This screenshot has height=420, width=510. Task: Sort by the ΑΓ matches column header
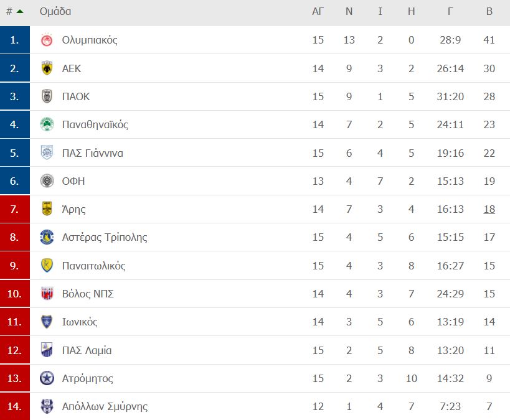click(x=318, y=11)
